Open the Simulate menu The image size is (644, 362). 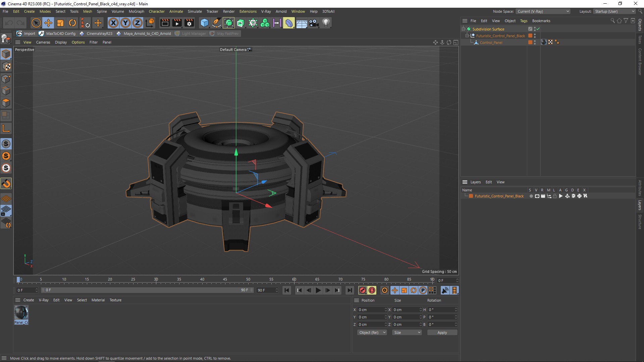click(194, 11)
